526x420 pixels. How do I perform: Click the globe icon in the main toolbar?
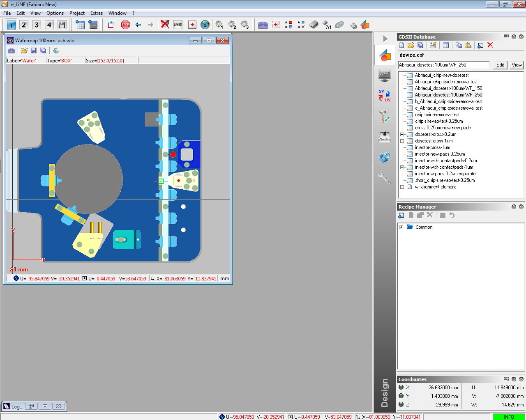tap(205, 25)
